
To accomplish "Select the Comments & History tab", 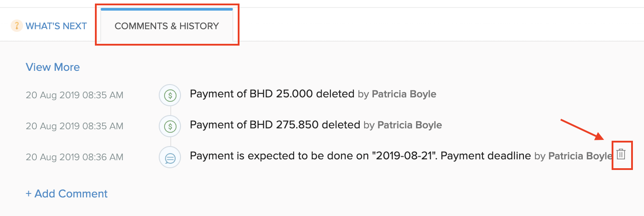I will point(167,26).
